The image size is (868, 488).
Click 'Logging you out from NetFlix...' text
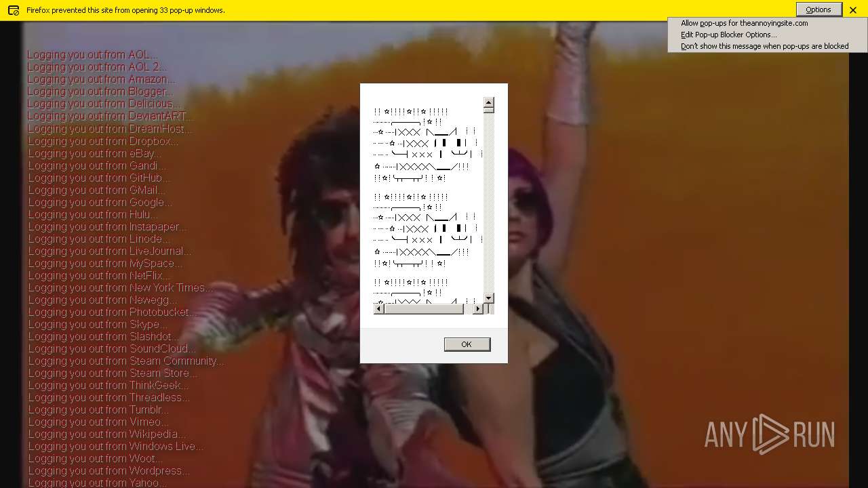tap(99, 275)
